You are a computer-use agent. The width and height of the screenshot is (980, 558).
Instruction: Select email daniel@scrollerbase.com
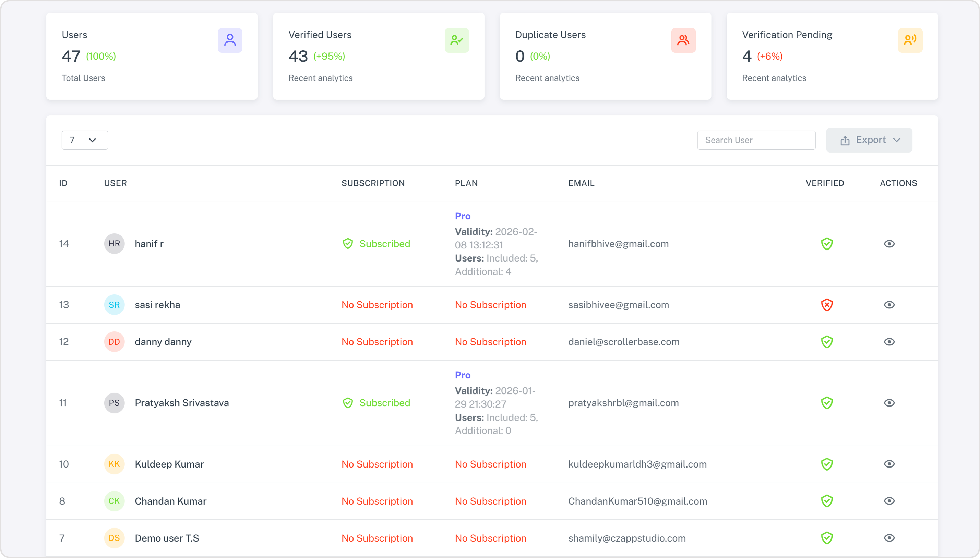click(624, 342)
